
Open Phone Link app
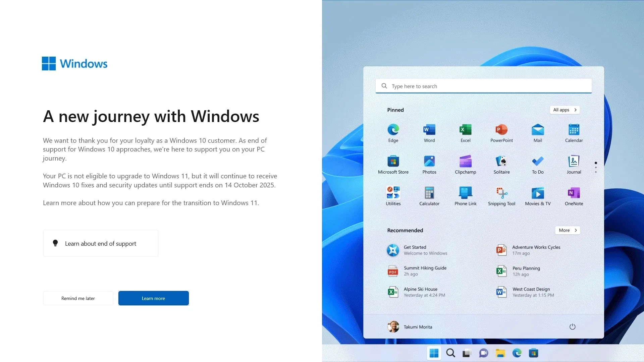coord(465,195)
